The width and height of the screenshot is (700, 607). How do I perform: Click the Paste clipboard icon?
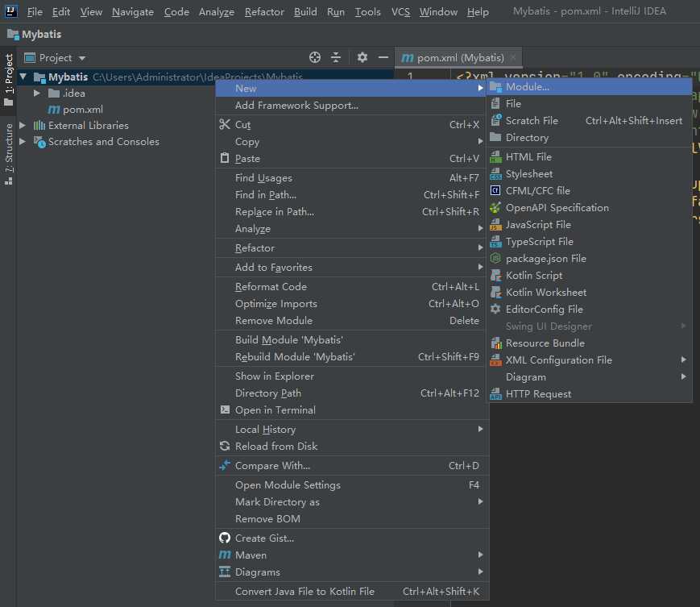click(x=225, y=158)
